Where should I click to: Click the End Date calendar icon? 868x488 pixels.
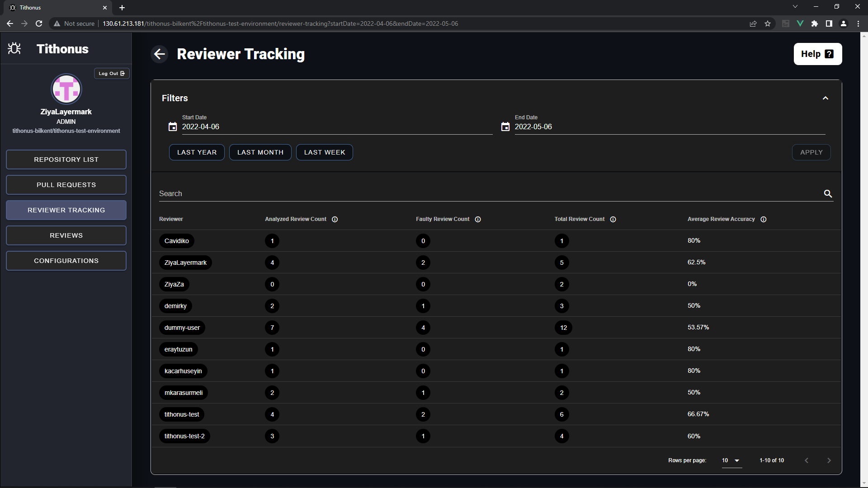coord(505,127)
